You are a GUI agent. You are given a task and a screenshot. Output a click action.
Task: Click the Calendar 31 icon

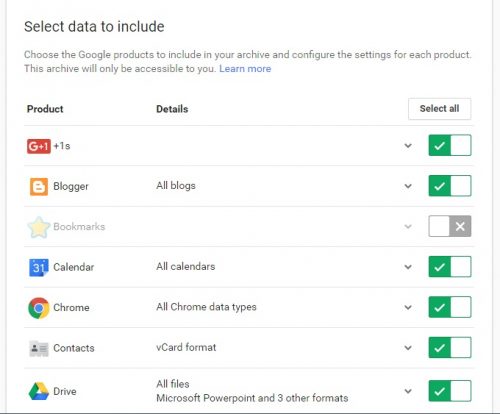39,267
